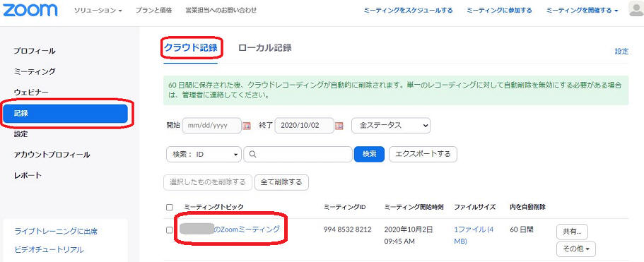The width and height of the screenshot is (644, 262).
Task: Click meeting ID 994 8532 8212
Action: click(x=348, y=230)
